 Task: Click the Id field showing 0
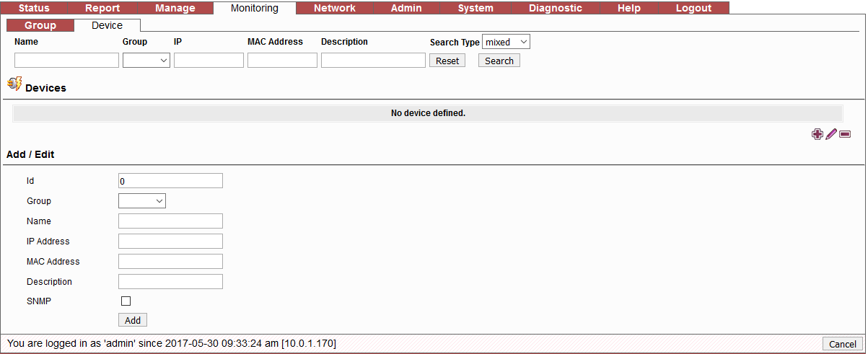(x=170, y=181)
